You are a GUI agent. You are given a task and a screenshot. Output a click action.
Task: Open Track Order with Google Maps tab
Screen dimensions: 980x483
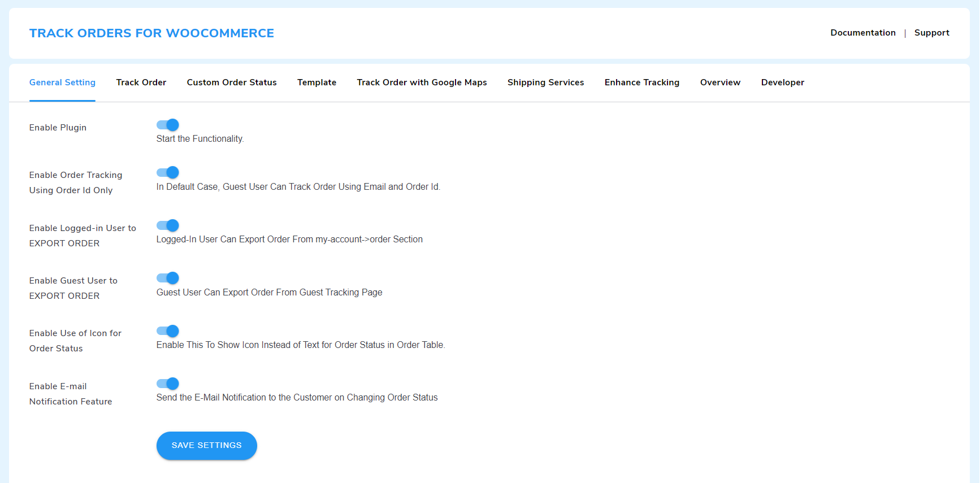(422, 82)
